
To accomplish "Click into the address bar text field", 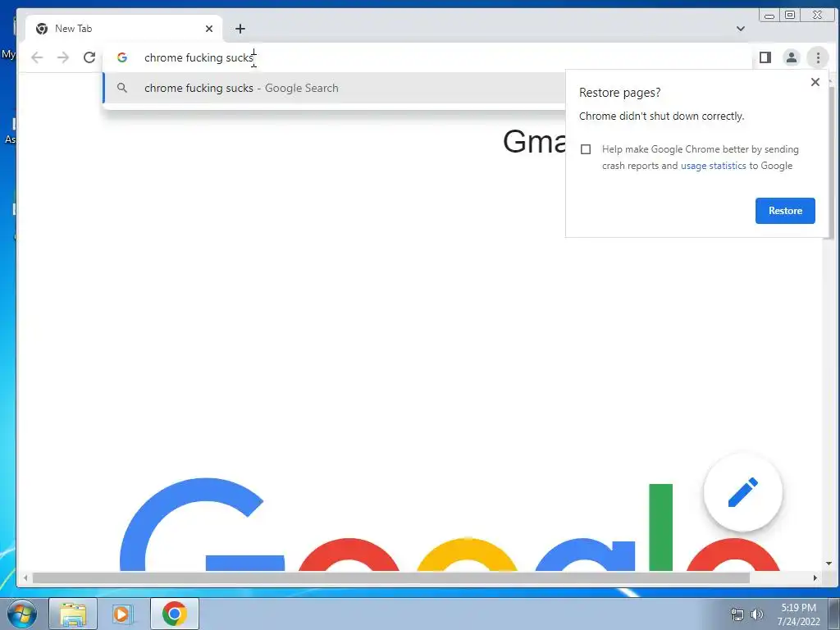I will point(428,57).
